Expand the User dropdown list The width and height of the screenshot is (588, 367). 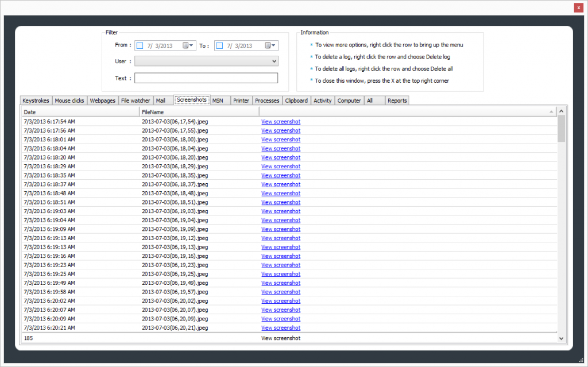(x=274, y=61)
